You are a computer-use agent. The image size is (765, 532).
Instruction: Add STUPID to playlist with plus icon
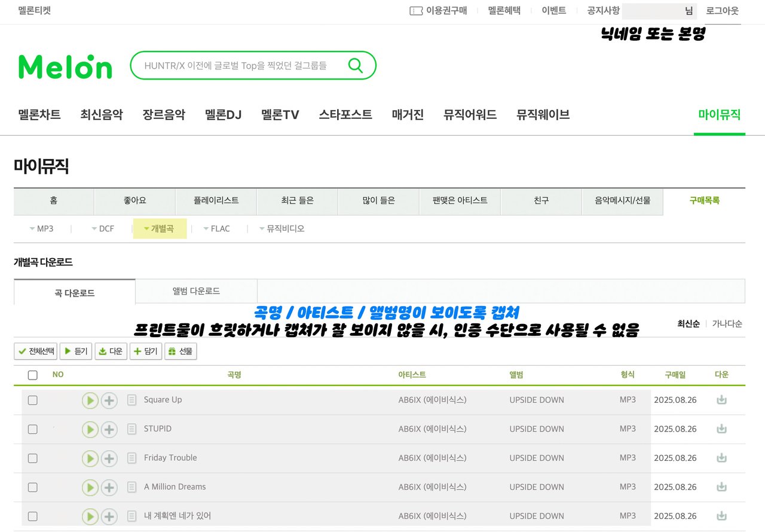point(109,429)
